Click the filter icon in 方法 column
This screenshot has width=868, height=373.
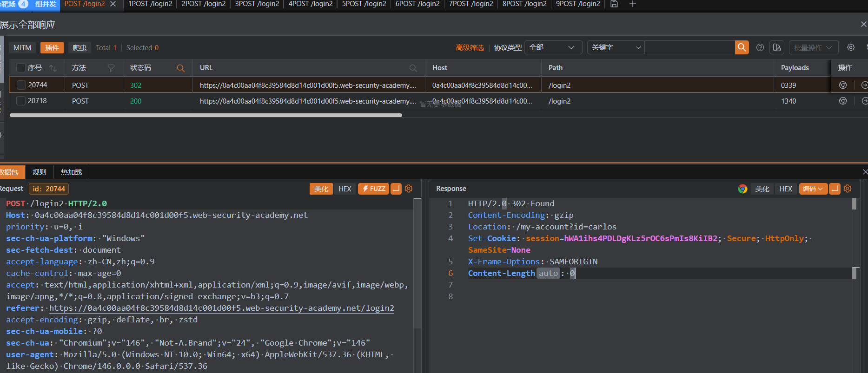[x=111, y=68]
